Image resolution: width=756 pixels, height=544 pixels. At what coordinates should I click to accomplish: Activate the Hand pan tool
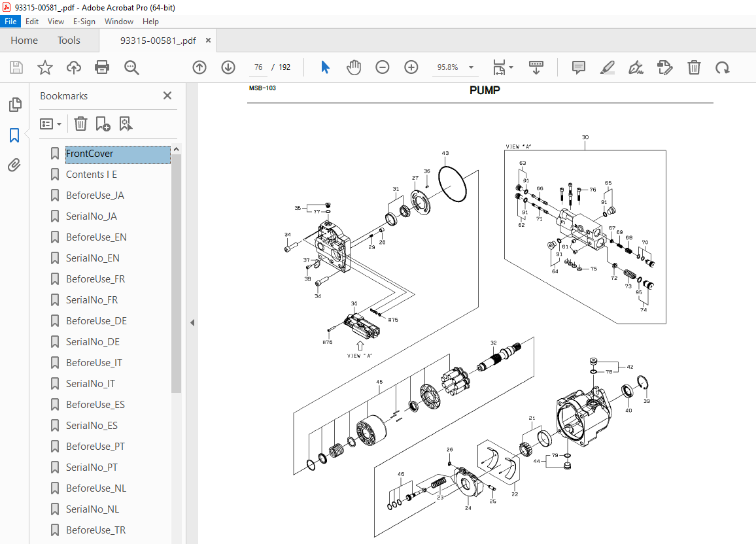(x=354, y=67)
